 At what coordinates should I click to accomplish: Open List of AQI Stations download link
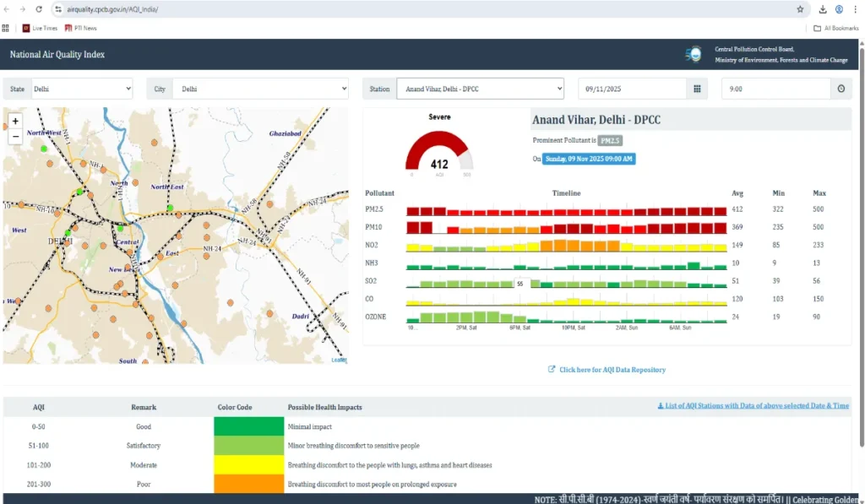(x=753, y=406)
